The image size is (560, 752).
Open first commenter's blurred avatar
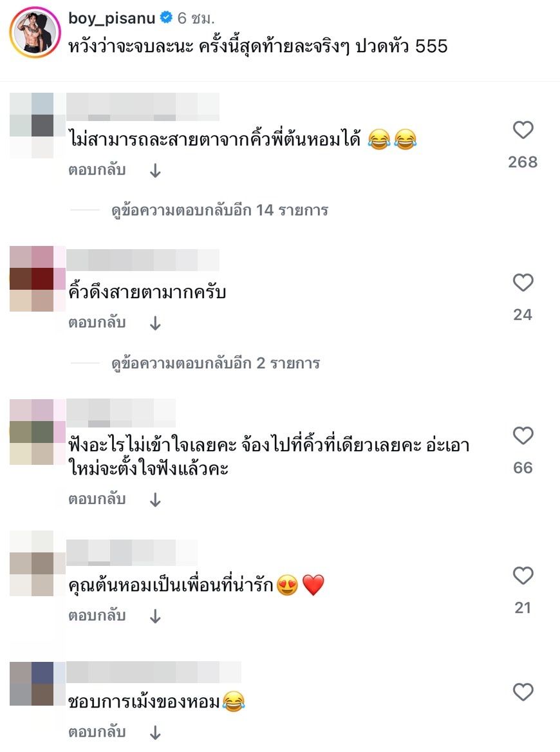point(37,125)
